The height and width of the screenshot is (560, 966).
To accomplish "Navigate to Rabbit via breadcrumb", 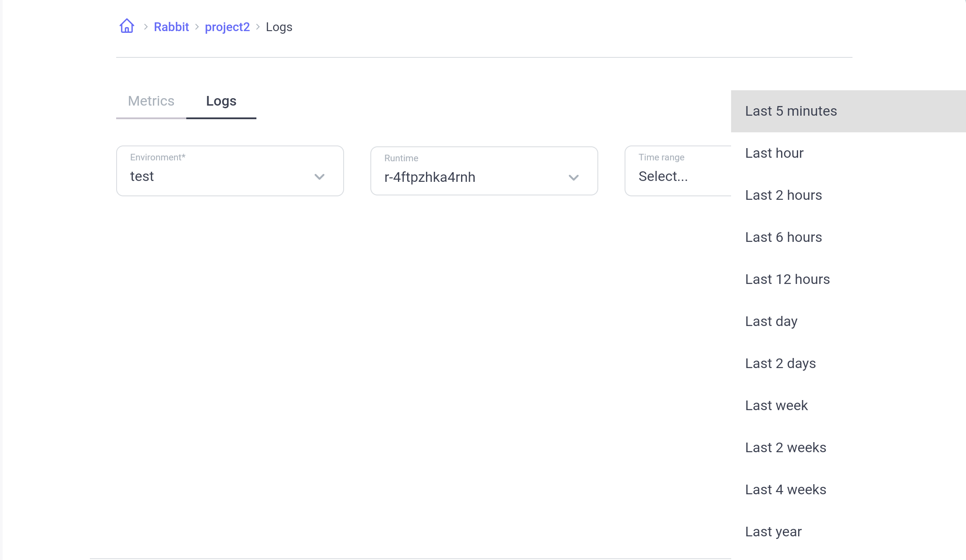I will click(x=171, y=27).
